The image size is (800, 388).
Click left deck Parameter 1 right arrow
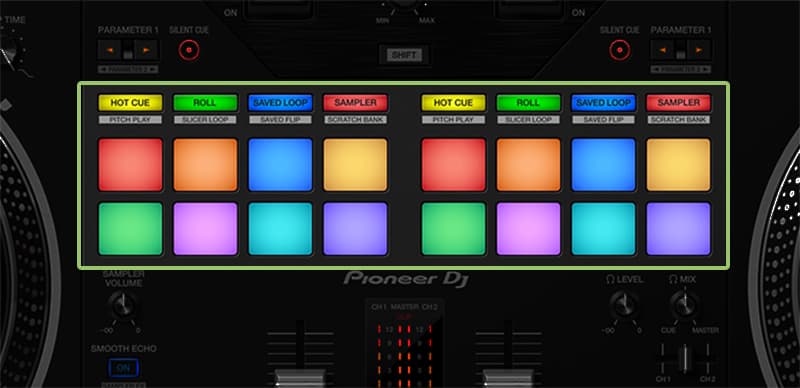click(x=147, y=50)
